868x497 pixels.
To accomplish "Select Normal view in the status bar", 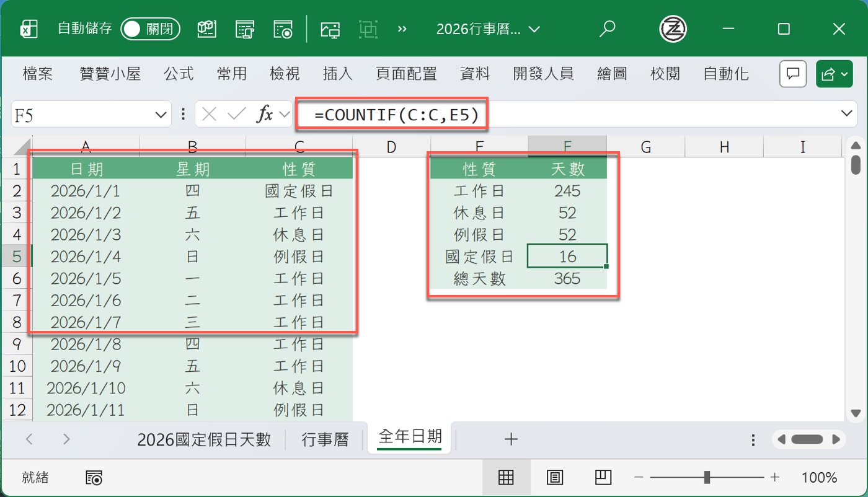I will pyautogui.click(x=507, y=477).
